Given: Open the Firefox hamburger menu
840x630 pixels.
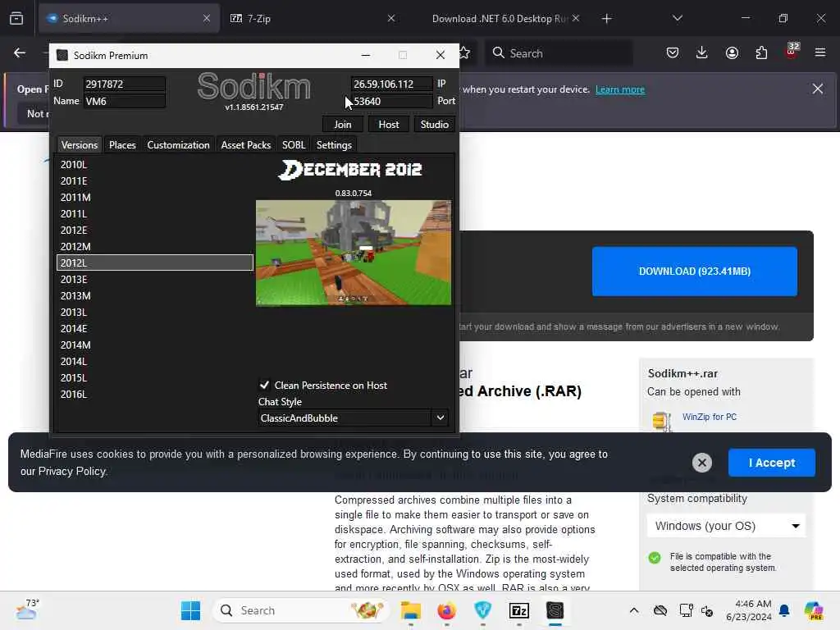Looking at the screenshot, I should tap(820, 52).
